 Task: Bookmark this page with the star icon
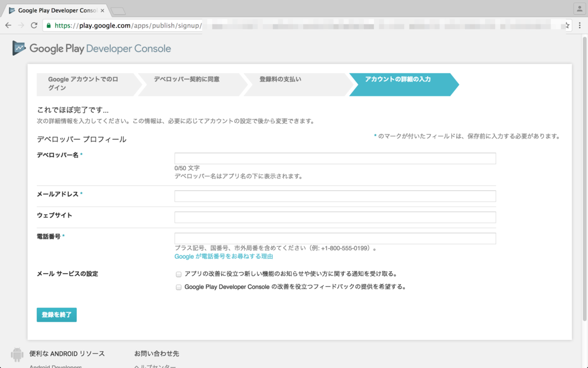click(x=567, y=25)
